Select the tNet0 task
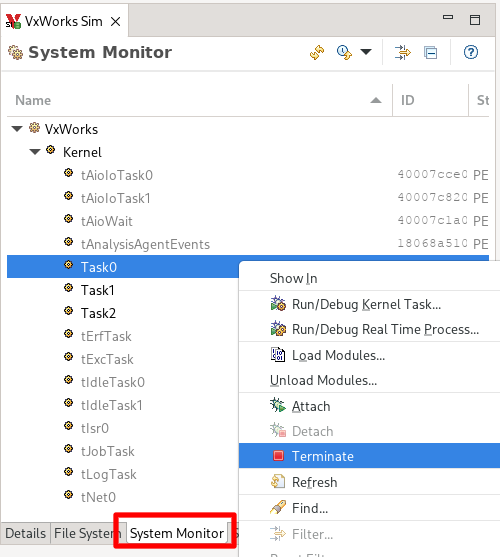This screenshot has height=557, width=500. click(98, 497)
